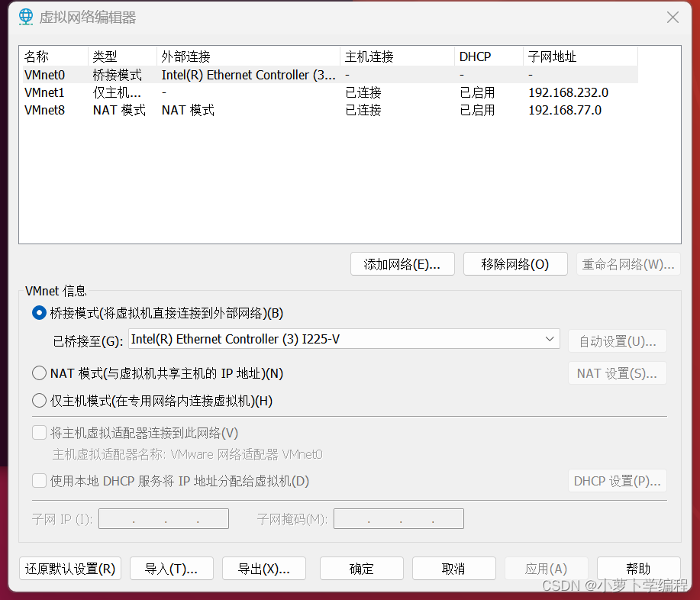Select the 仅主机模式 radio button
This screenshot has height=600, width=700.
(38, 401)
